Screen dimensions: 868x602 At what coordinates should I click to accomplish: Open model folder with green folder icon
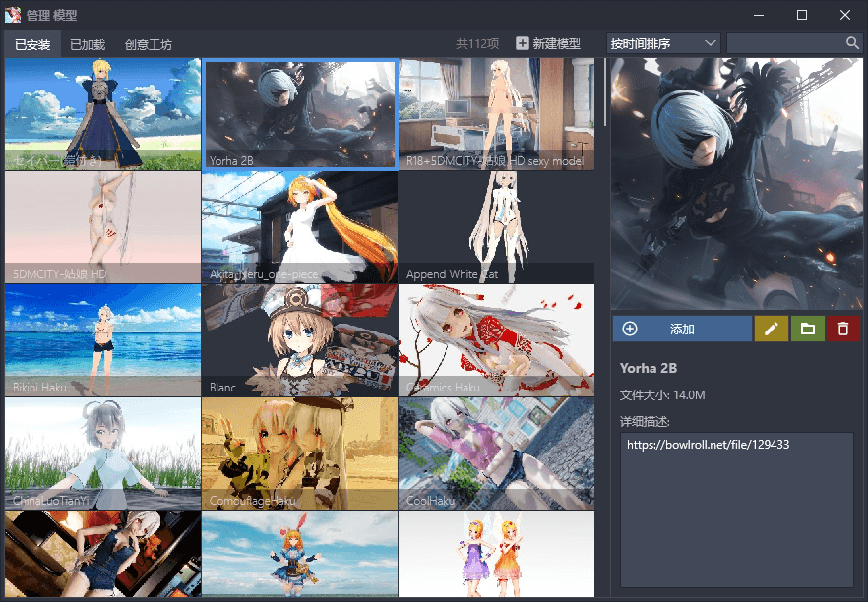[x=807, y=329]
